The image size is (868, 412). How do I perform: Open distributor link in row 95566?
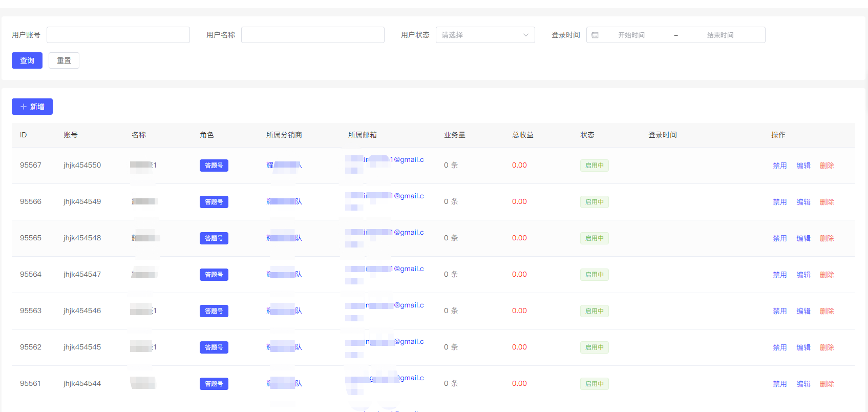(284, 202)
